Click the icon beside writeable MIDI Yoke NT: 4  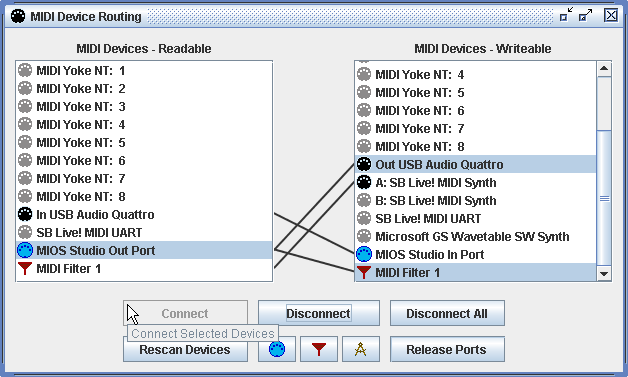click(x=364, y=75)
